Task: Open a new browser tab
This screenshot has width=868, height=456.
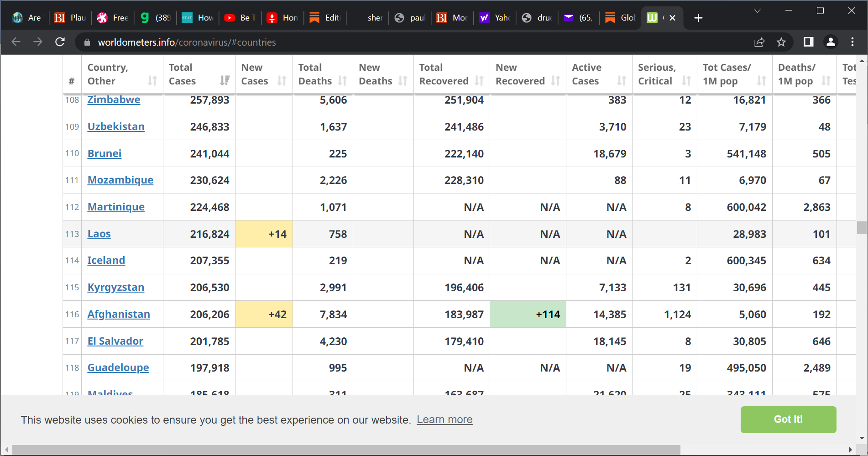Action: [698, 18]
